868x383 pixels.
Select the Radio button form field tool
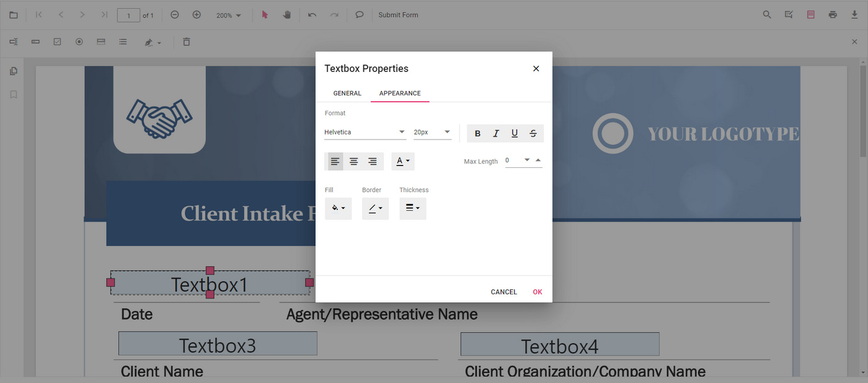(79, 42)
